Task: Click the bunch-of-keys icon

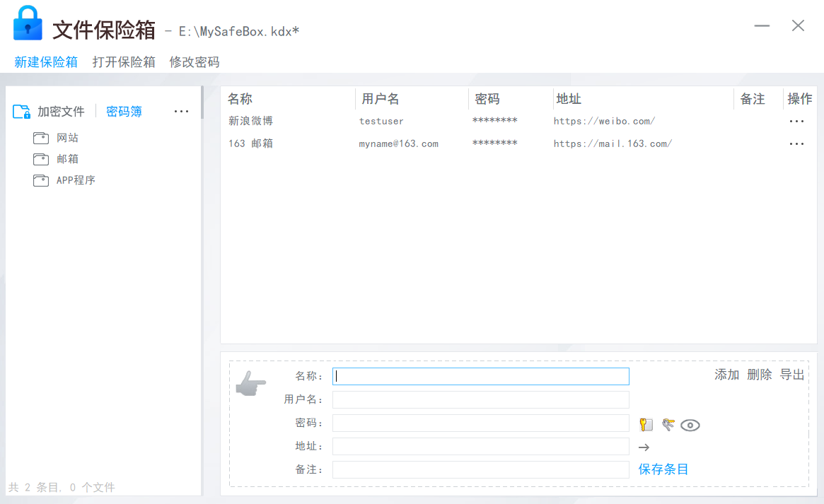Action: point(668,424)
